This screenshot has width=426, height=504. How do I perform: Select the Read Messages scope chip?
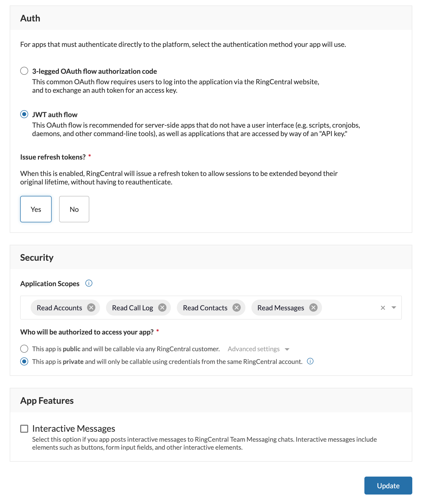point(280,308)
